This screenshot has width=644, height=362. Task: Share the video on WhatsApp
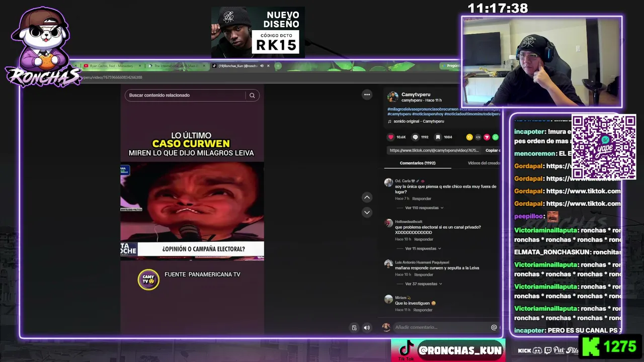pos(495,137)
